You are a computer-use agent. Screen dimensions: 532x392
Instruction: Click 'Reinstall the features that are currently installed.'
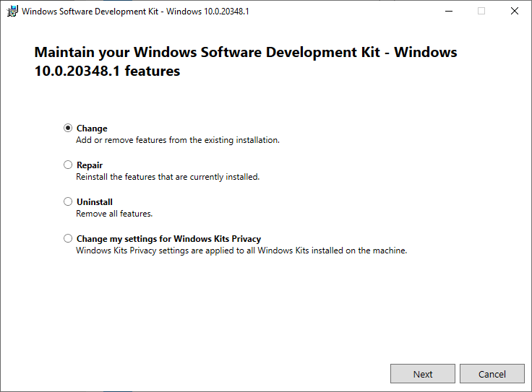click(168, 177)
